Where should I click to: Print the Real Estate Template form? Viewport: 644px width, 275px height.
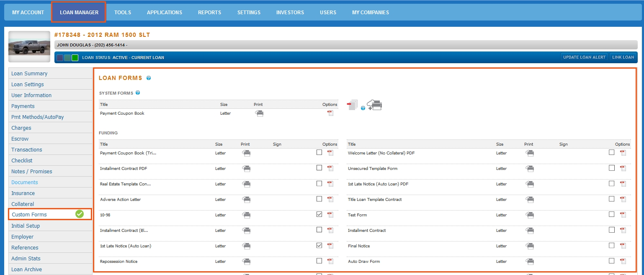[x=247, y=184]
